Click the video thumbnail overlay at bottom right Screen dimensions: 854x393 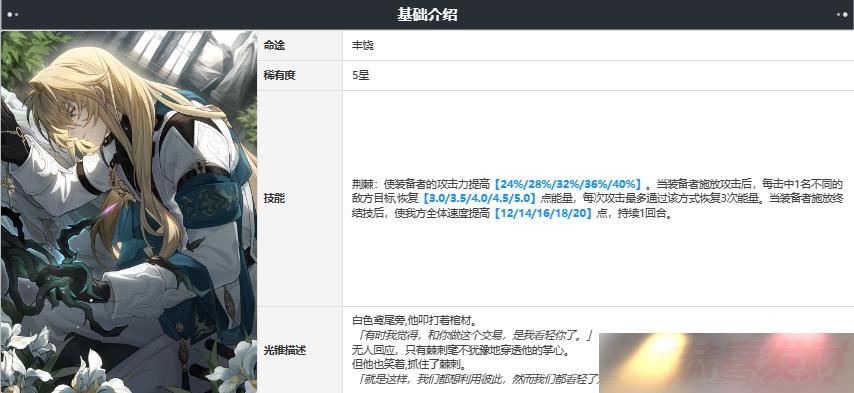click(x=726, y=363)
